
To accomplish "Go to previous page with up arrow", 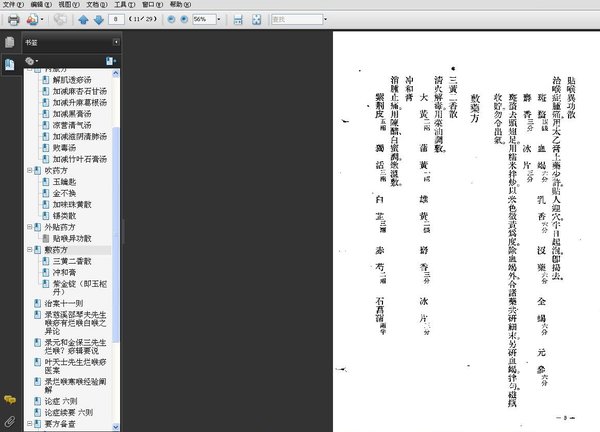I will (x=83, y=20).
